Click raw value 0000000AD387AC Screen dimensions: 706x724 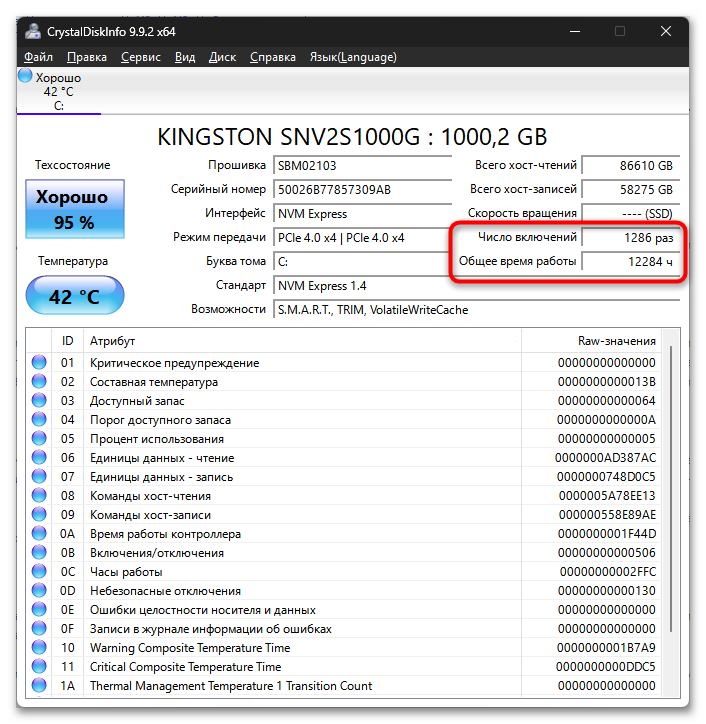[x=605, y=458]
